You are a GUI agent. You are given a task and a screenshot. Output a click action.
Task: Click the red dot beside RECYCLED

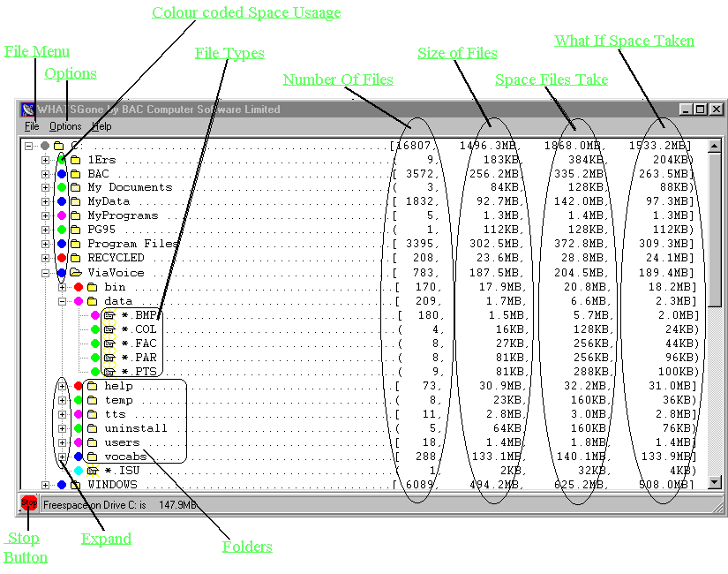point(62,259)
